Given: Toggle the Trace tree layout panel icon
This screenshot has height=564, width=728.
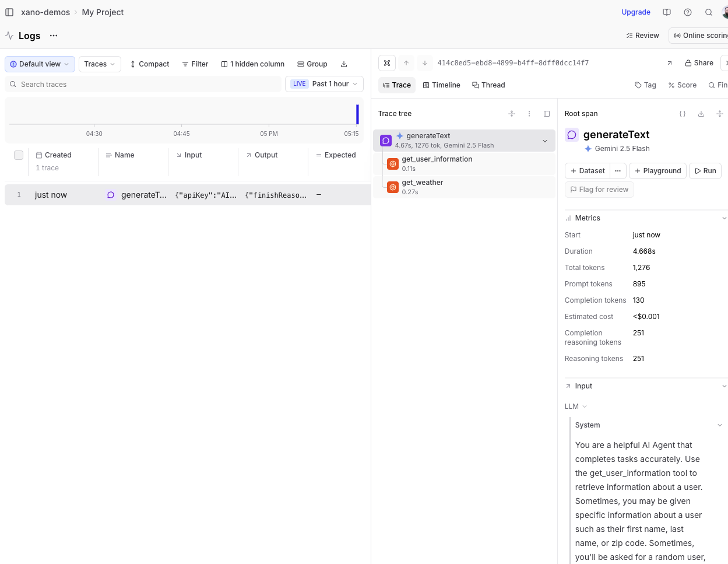Looking at the screenshot, I should pyautogui.click(x=547, y=114).
